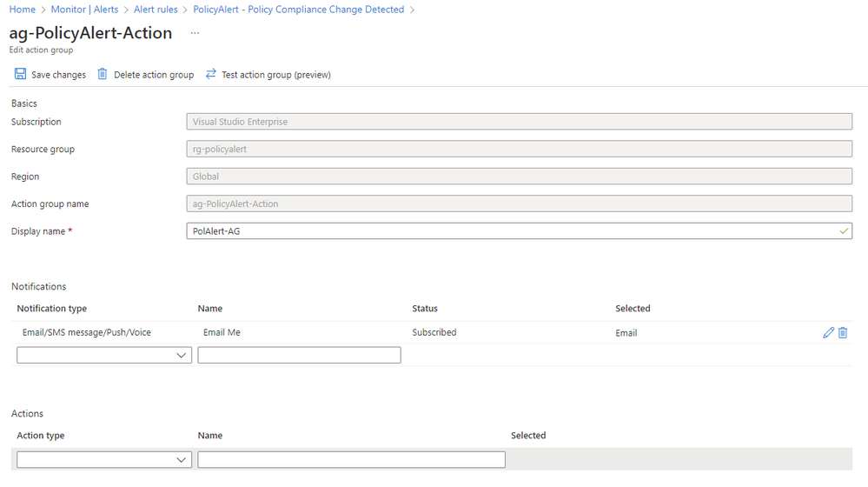Click the Actions 'Selected' column header
This screenshot has height=487, width=868.
point(528,436)
